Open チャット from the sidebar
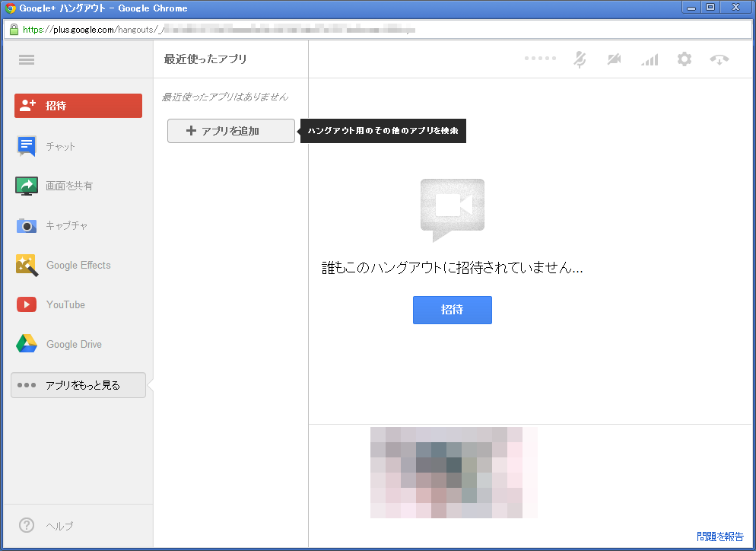 (x=60, y=146)
